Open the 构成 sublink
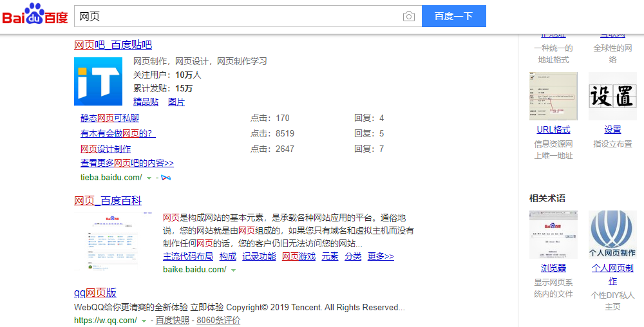Viewport: 644px width, 327px height. click(228, 256)
